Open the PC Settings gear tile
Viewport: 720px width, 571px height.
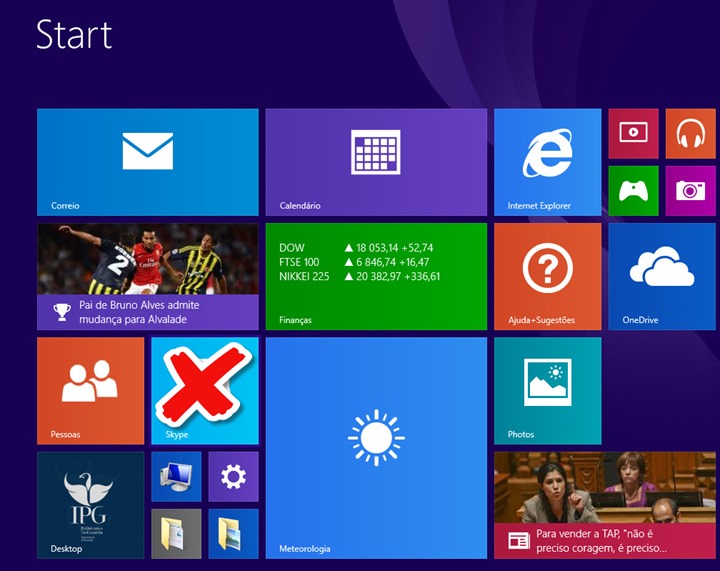click(233, 476)
